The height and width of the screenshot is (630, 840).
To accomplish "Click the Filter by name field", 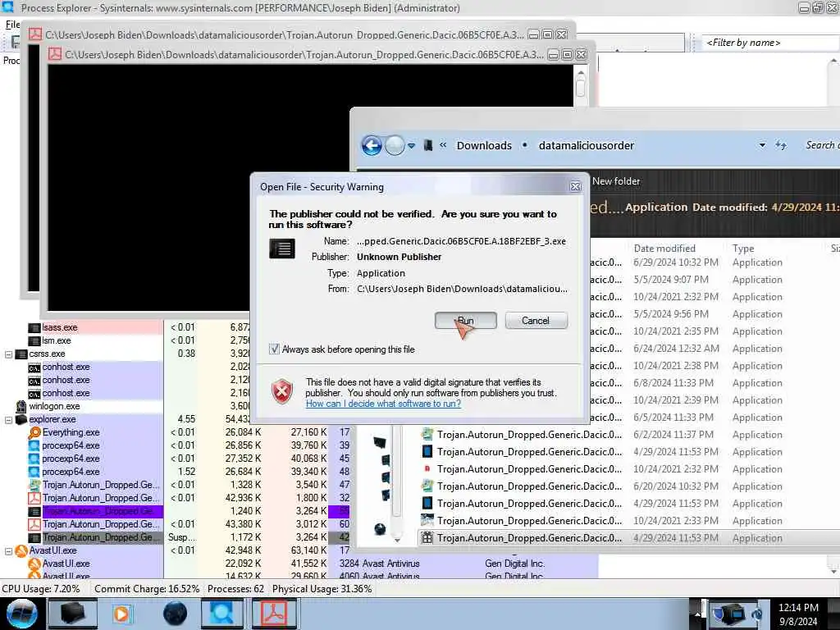I will coord(769,43).
